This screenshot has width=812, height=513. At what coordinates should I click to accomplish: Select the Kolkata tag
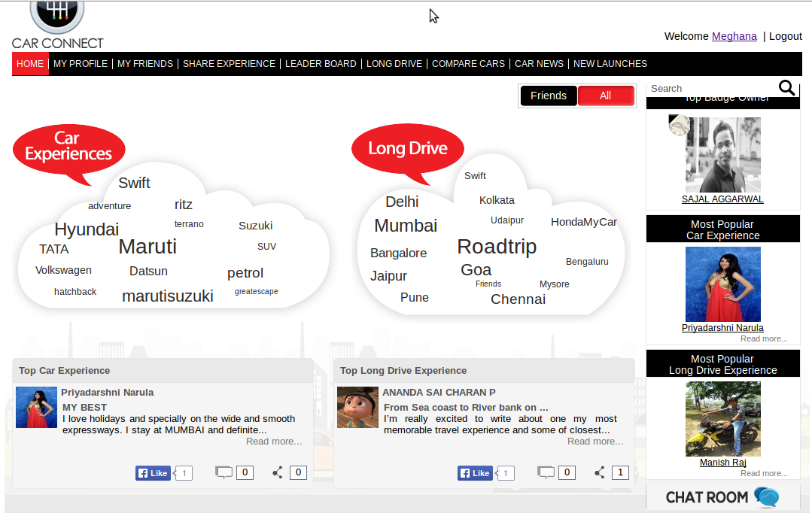(x=497, y=200)
